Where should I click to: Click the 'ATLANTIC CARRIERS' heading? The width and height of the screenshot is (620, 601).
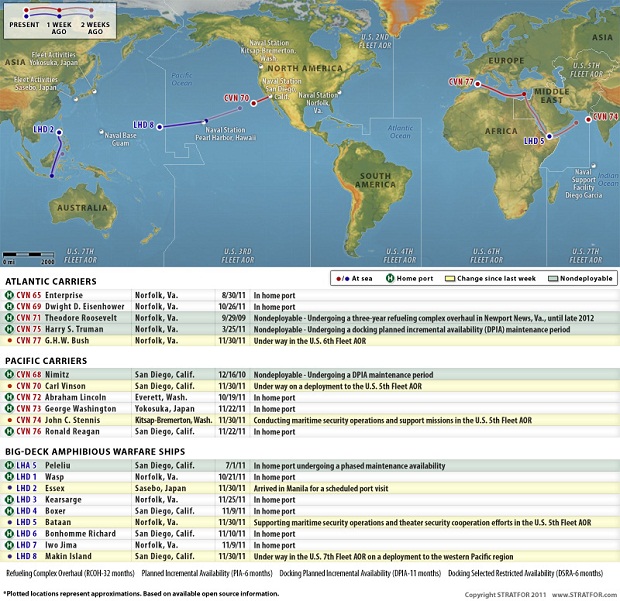coord(51,282)
